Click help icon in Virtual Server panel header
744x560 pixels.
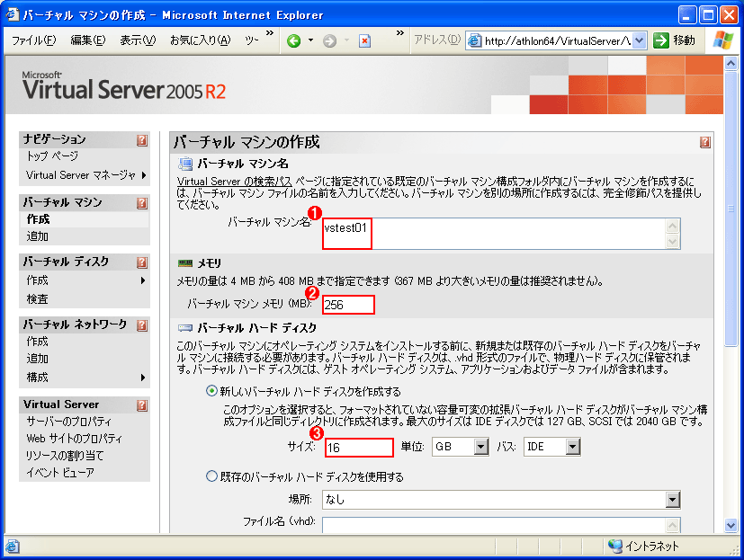coord(142,405)
